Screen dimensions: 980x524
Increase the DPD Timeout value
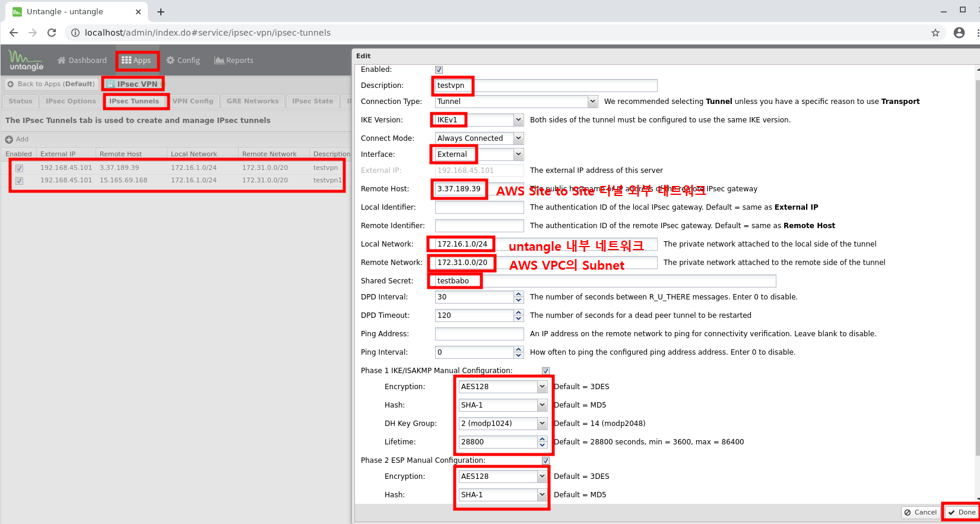[x=519, y=312]
